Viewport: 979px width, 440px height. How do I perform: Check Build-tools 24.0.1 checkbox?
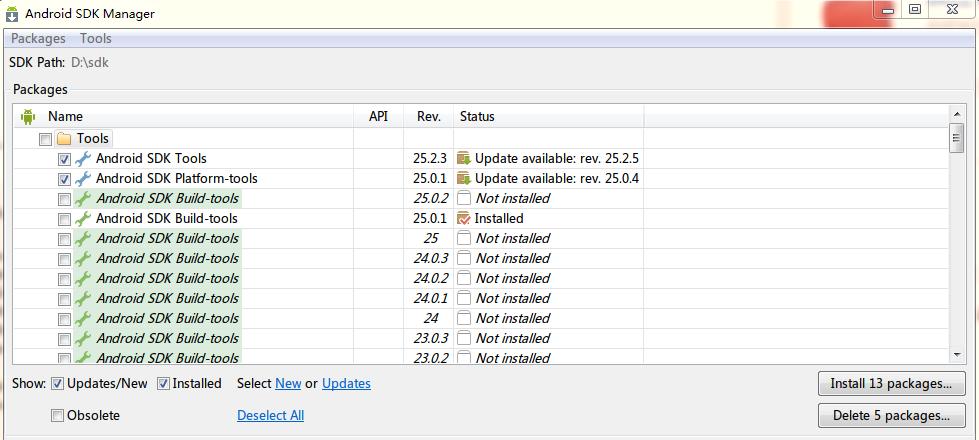pos(64,299)
